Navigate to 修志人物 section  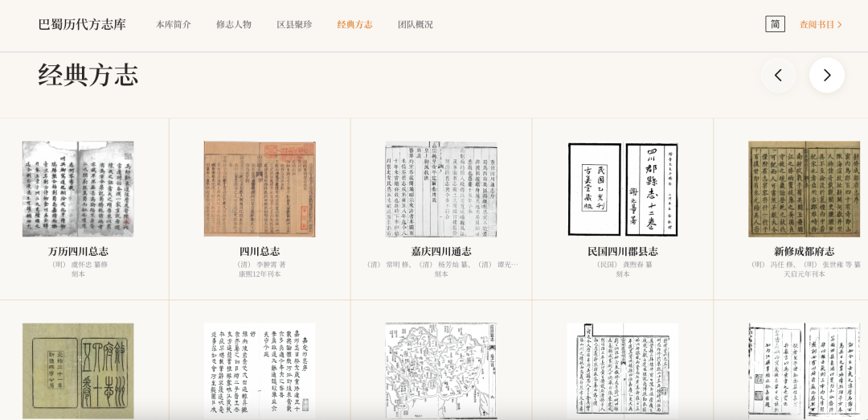tap(234, 24)
